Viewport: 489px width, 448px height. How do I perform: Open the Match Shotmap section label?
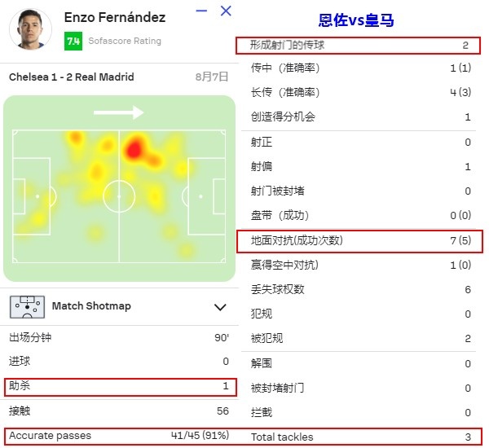(91, 305)
